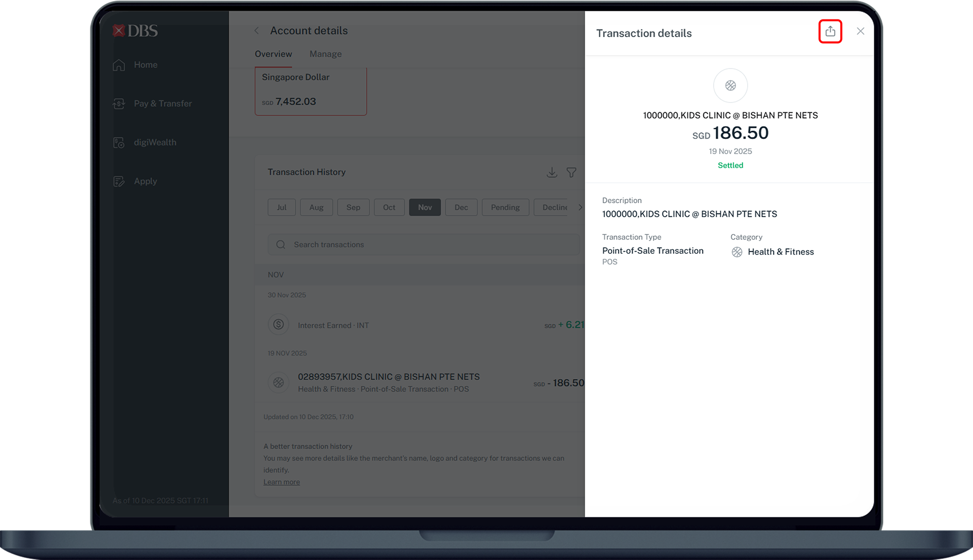The image size is (973, 560).
Task: Open Home from the sidebar
Action: pyautogui.click(x=145, y=65)
